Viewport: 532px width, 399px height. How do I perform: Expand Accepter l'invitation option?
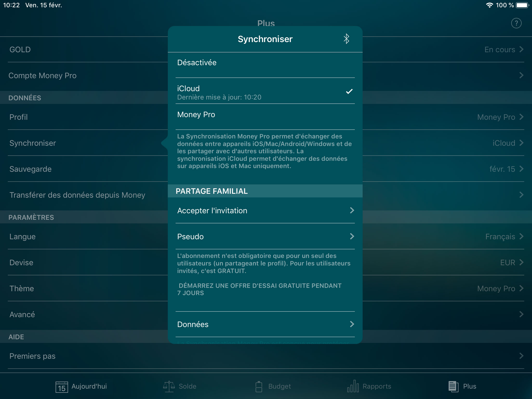265,211
